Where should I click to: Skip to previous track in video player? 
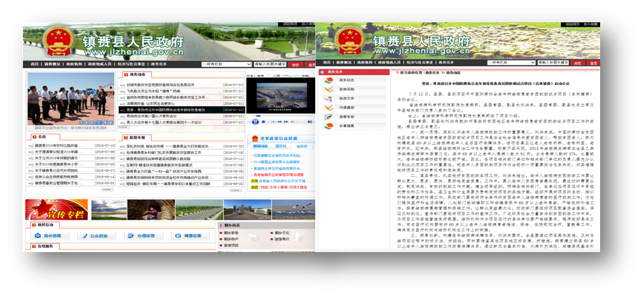[273, 122]
